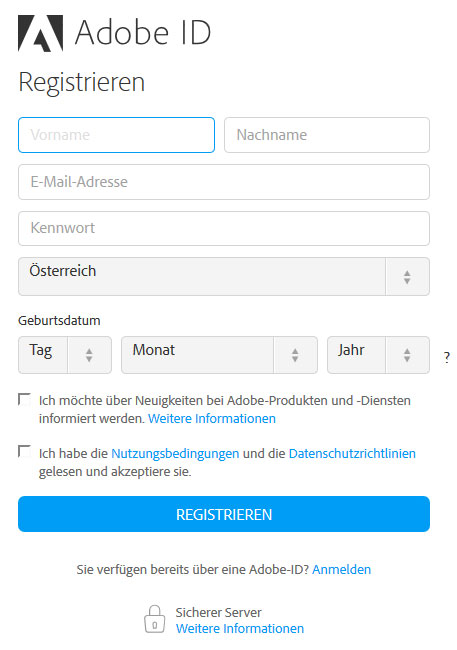The width and height of the screenshot is (457, 650).
Task: Open the Jahr year dropdown
Action: (x=378, y=355)
